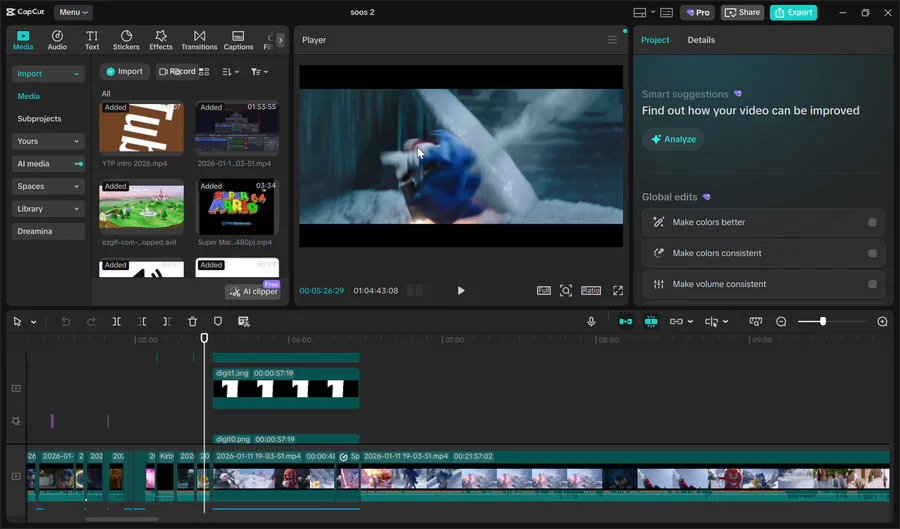
Task: Zoom in the timeline
Action: click(x=883, y=321)
